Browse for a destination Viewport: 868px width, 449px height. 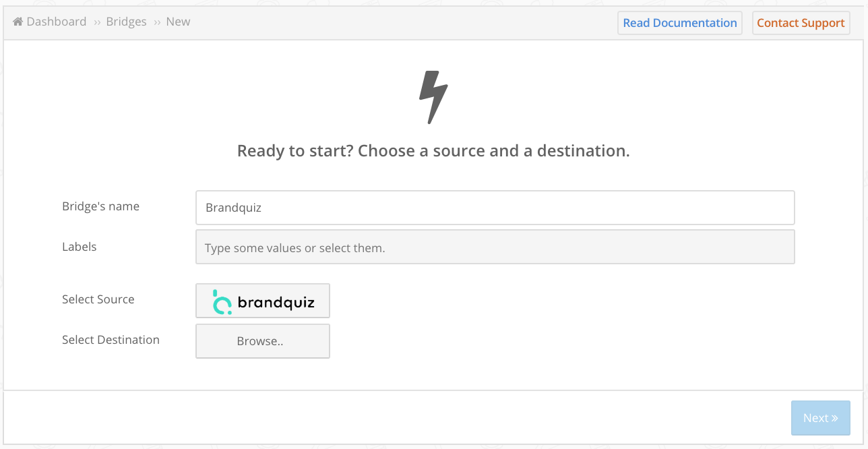262,341
